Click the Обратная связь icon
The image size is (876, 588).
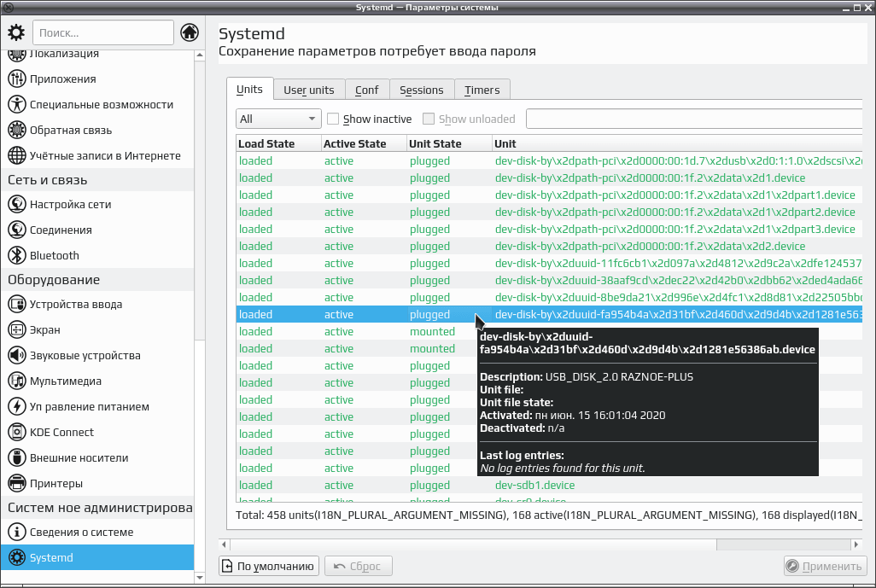tap(17, 130)
